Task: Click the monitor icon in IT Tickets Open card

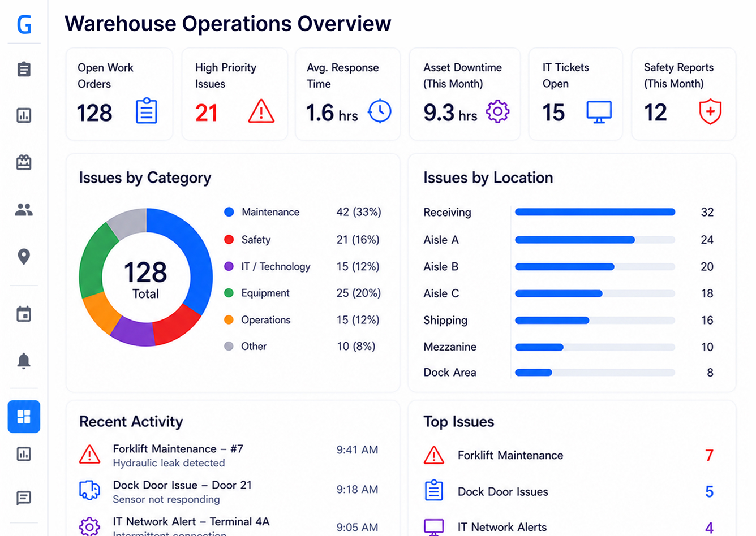Action: (x=599, y=112)
